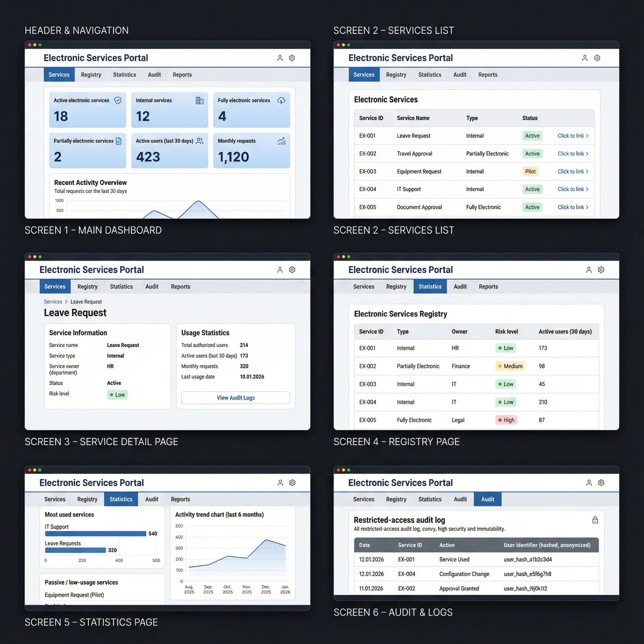This screenshot has width=644, height=644.
Task: Click Pilot status badge for Equipment Request
Action: coord(530,171)
